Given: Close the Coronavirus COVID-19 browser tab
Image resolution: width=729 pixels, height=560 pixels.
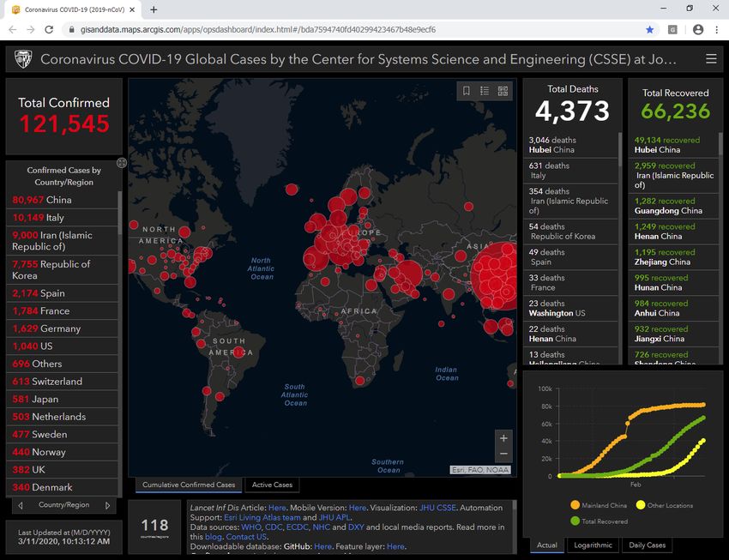Looking at the screenshot, I should coord(132,9).
